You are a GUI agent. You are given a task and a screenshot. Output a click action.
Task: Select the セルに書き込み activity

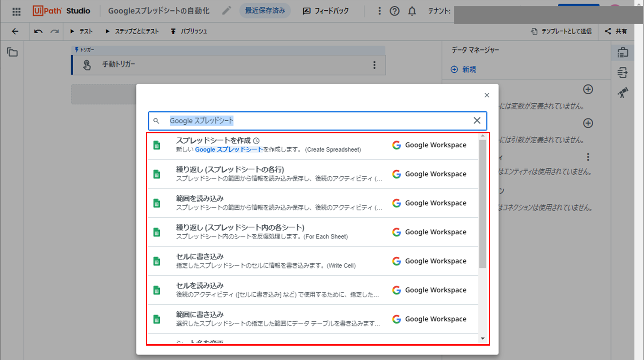[x=313, y=261]
